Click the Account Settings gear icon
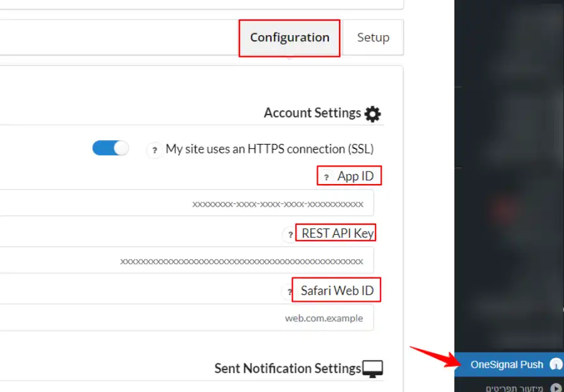The width and height of the screenshot is (564, 392). (x=373, y=114)
